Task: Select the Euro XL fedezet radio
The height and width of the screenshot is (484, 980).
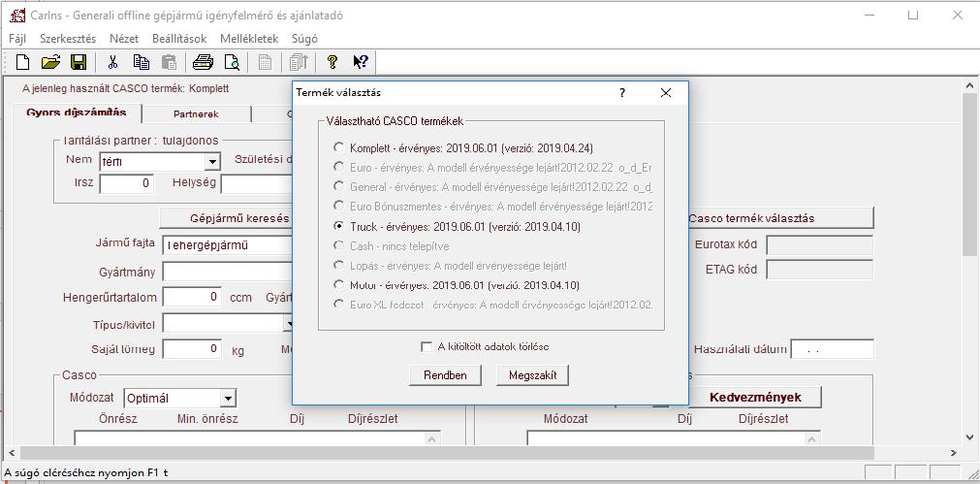Action: (338, 304)
